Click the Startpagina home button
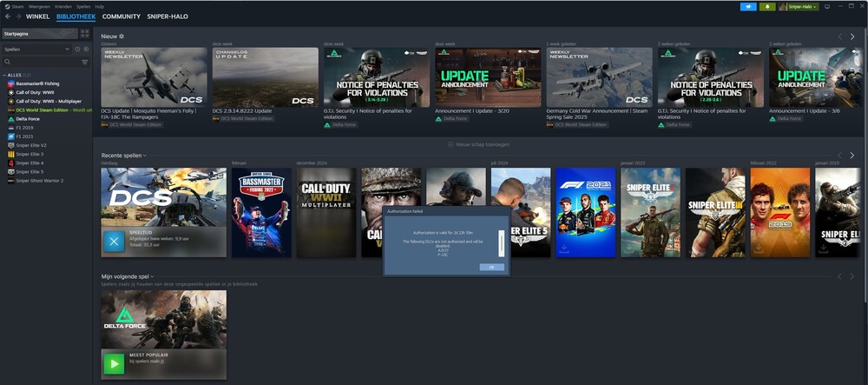This screenshot has height=385, width=868. pyautogui.click(x=39, y=34)
